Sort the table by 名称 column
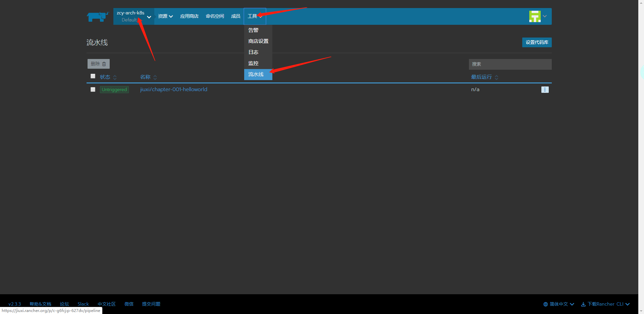Screen dimensions: 644x314 pos(148,77)
